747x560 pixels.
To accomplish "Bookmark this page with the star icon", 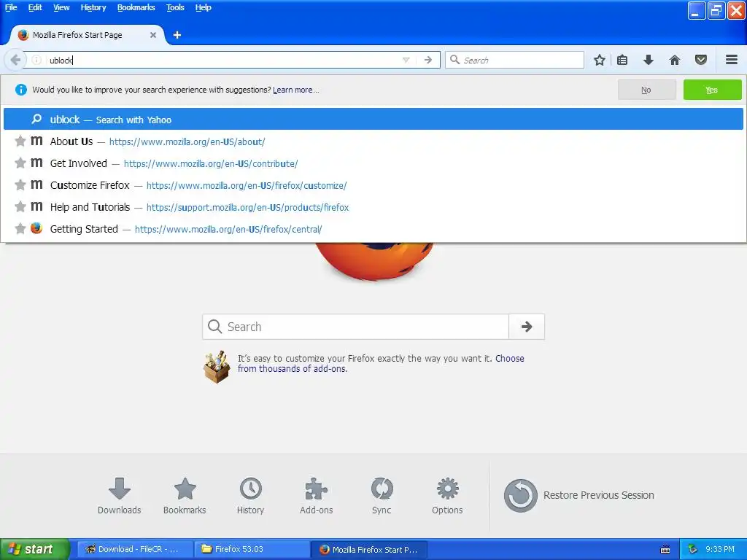I will coord(600,60).
